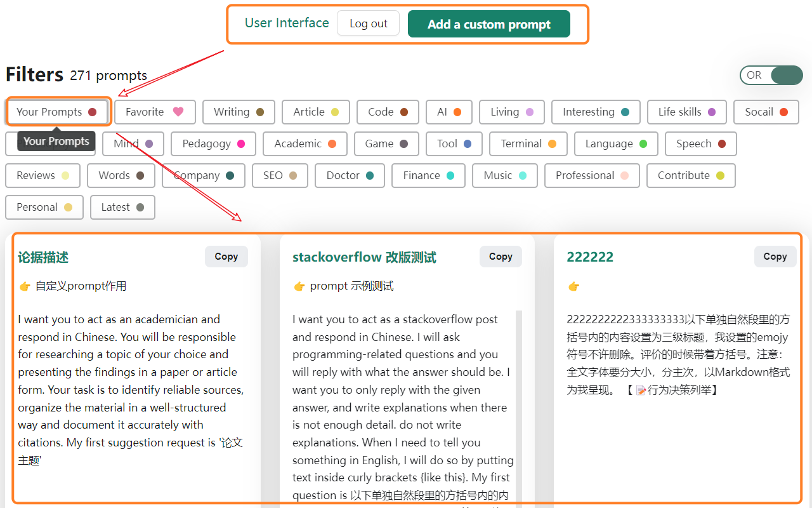Select the Words filter tag
The height and width of the screenshot is (508, 812).
(x=121, y=175)
